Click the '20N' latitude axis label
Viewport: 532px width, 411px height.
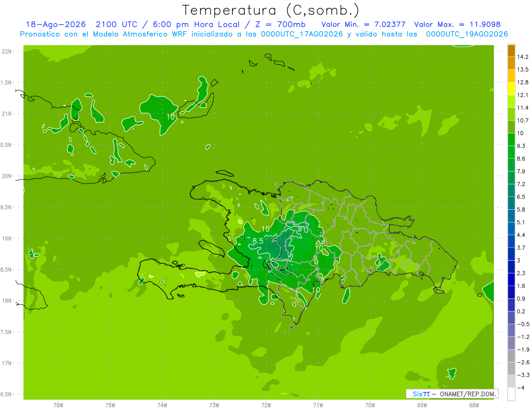tap(7, 176)
